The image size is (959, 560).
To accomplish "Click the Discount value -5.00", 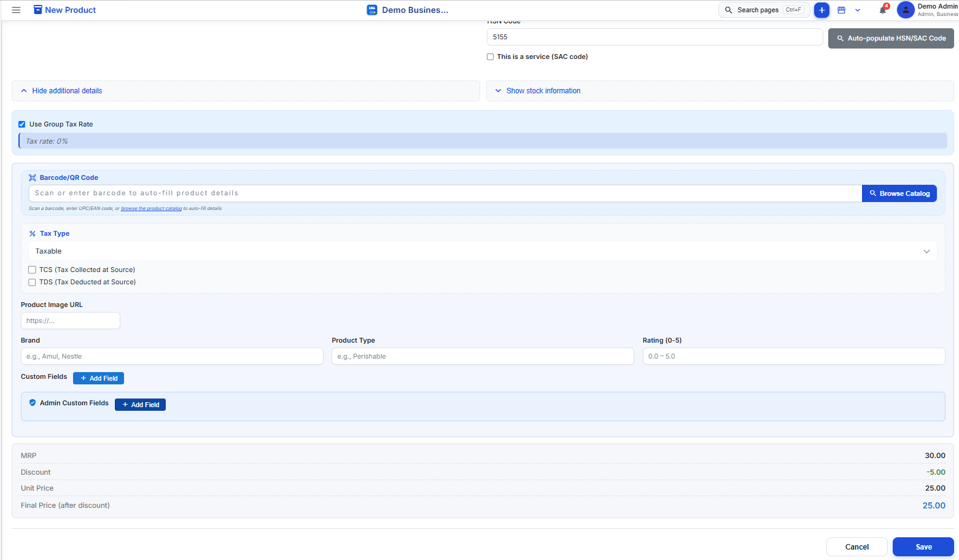I will pyautogui.click(x=936, y=472).
